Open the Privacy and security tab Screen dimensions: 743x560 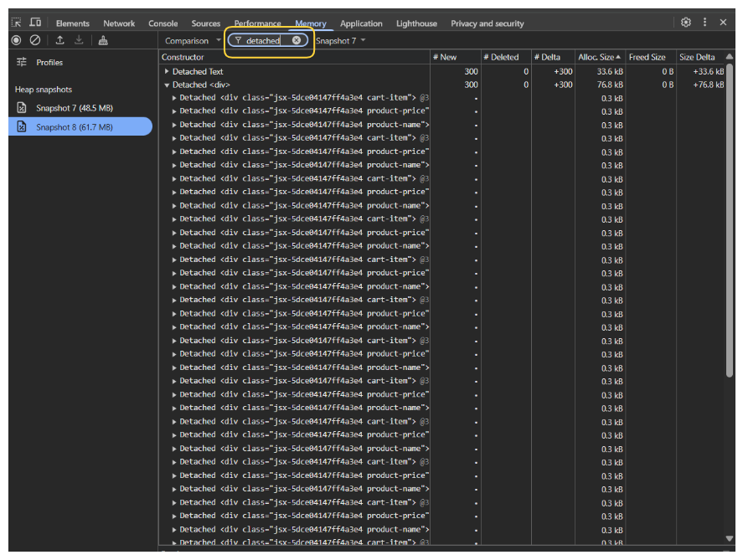click(x=488, y=23)
